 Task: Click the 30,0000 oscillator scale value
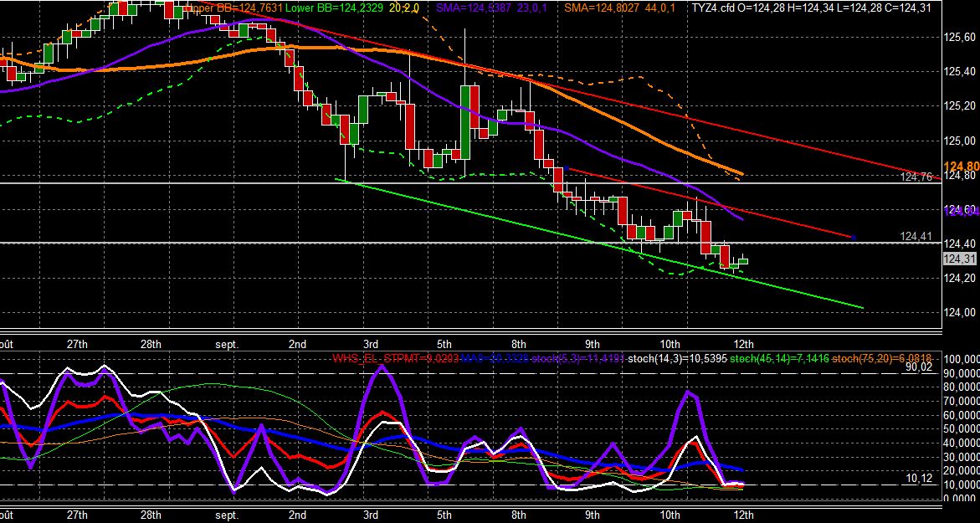click(x=963, y=457)
